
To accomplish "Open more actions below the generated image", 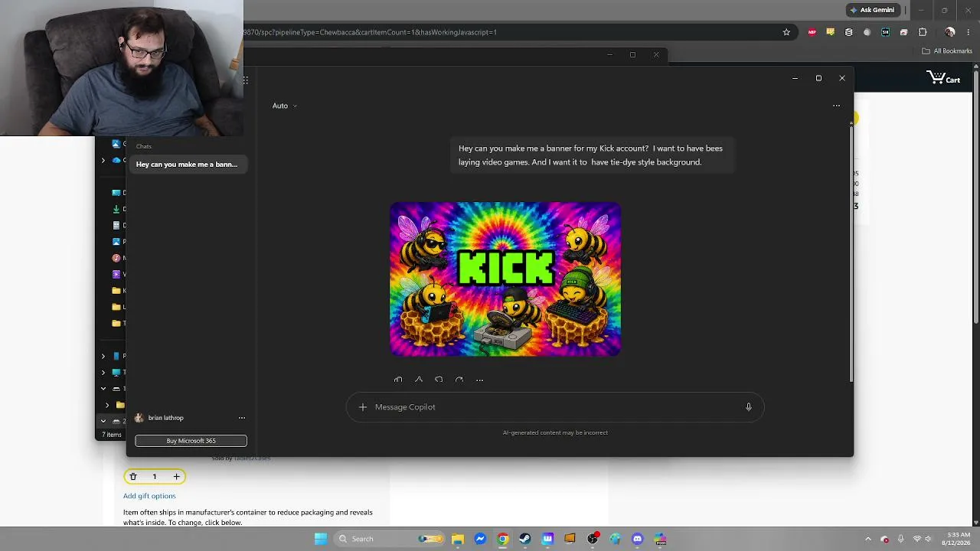I will tap(479, 380).
